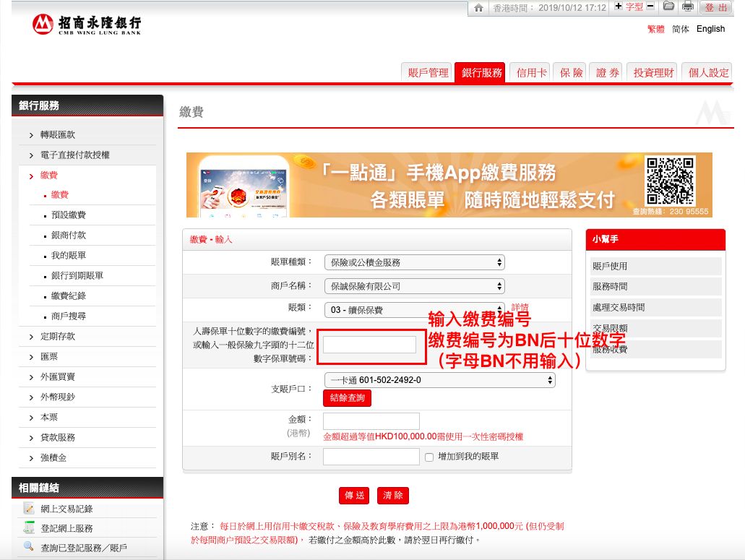Screen dimensions: 745x560
Task: Open the 商戶名稱 dropdown
Action: click(414, 286)
